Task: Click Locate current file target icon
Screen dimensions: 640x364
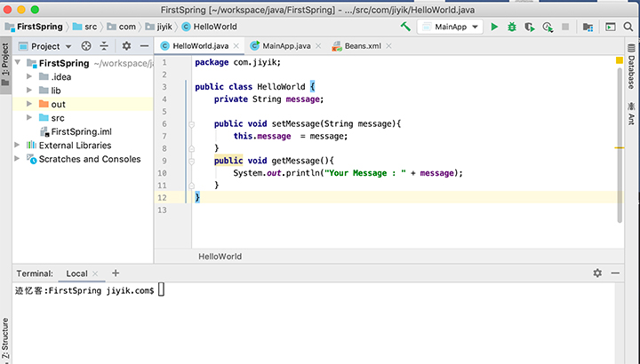Action: (86, 46)
